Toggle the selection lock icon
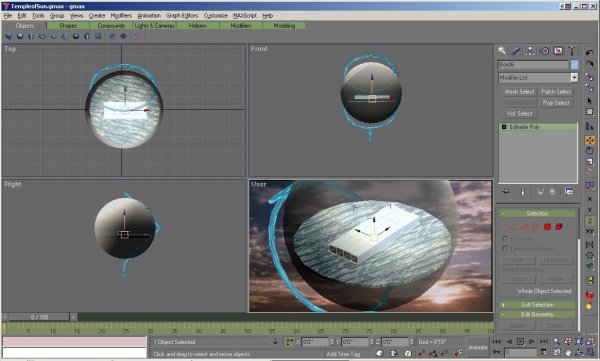The width and height of the screenshot is (600, 361). pyautogui.click(x=275, y=341)
